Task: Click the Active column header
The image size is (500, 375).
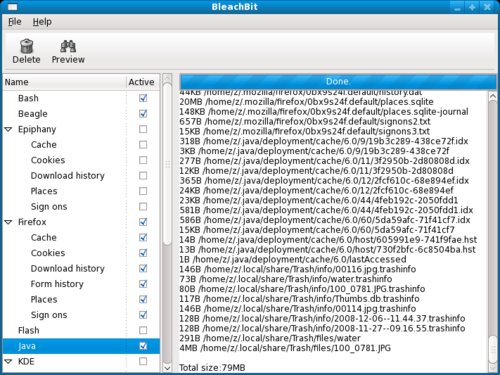Action: (x=143, y=82)
